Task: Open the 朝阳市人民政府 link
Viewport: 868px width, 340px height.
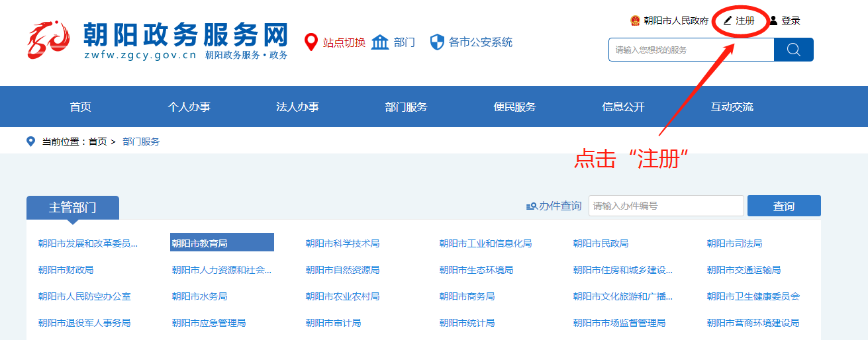Action: 676,21
